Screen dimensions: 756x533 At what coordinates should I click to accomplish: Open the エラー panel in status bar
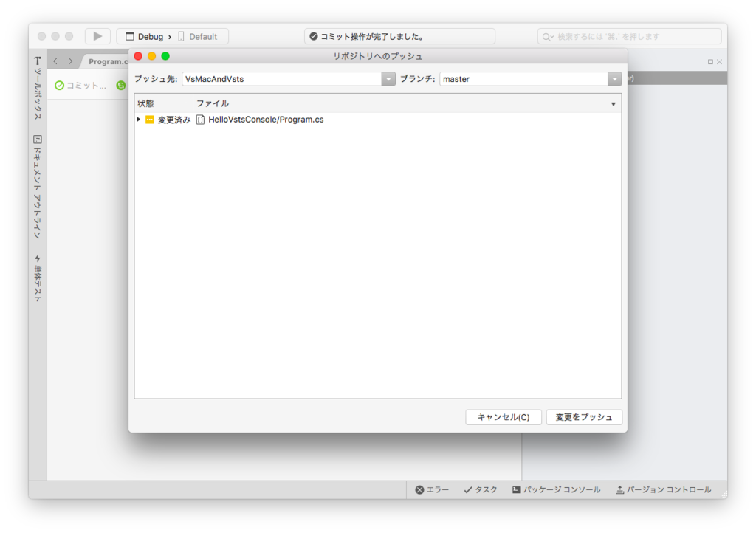[432, 489]
